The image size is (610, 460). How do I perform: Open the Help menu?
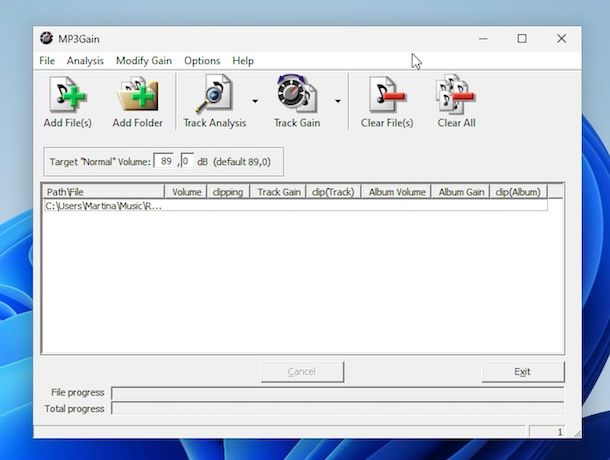(243, 61)
